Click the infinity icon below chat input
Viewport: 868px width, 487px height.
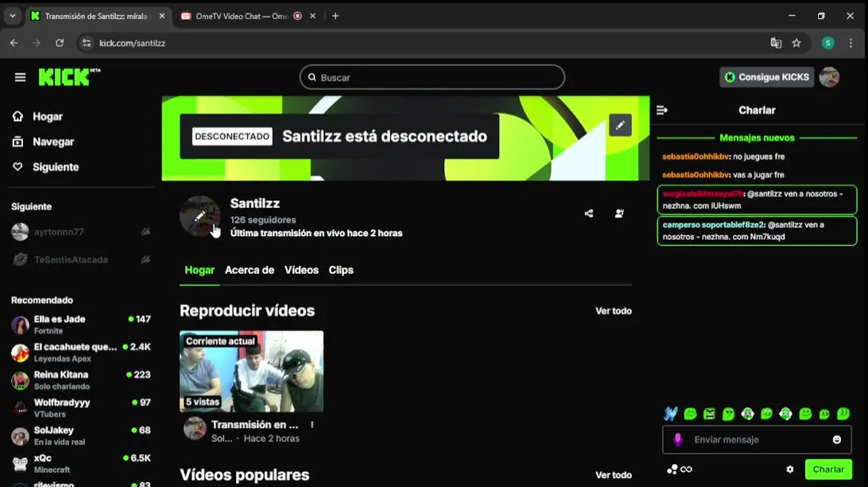[x=686, y=469]
